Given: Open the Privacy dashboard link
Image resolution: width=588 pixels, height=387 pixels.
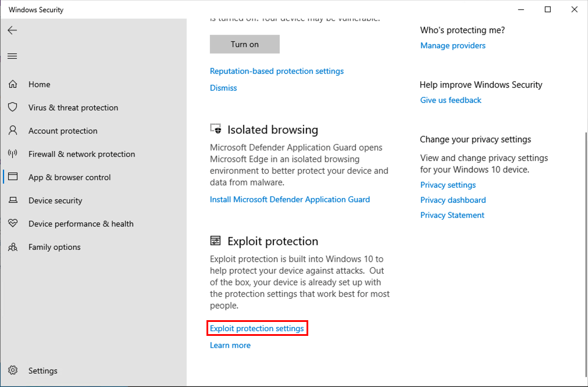Looking at the screenshot, I should pos(453,200).
